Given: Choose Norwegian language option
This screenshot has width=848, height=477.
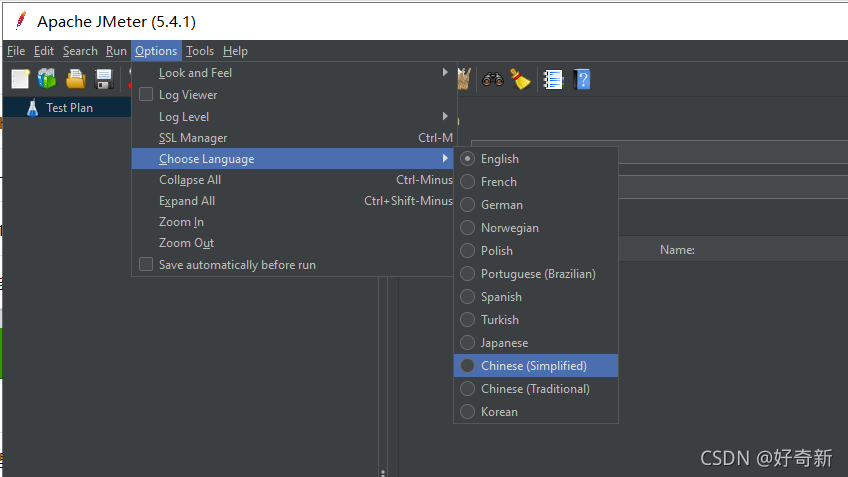Looking at the screenshot, I should tap(535, 228).
